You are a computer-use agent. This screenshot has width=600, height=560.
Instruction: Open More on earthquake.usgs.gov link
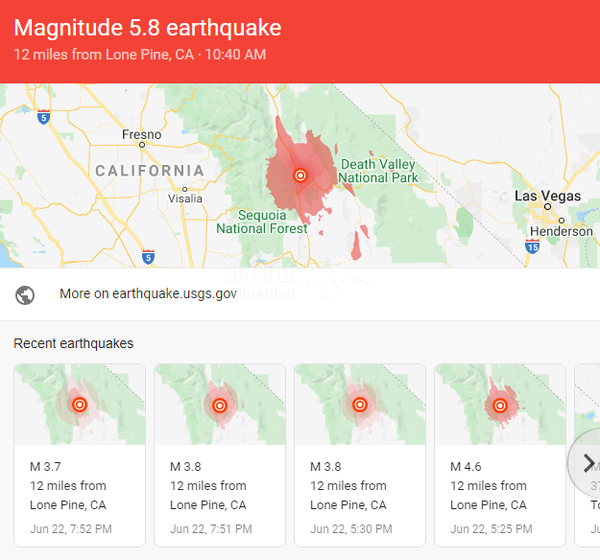pos(148,294)
